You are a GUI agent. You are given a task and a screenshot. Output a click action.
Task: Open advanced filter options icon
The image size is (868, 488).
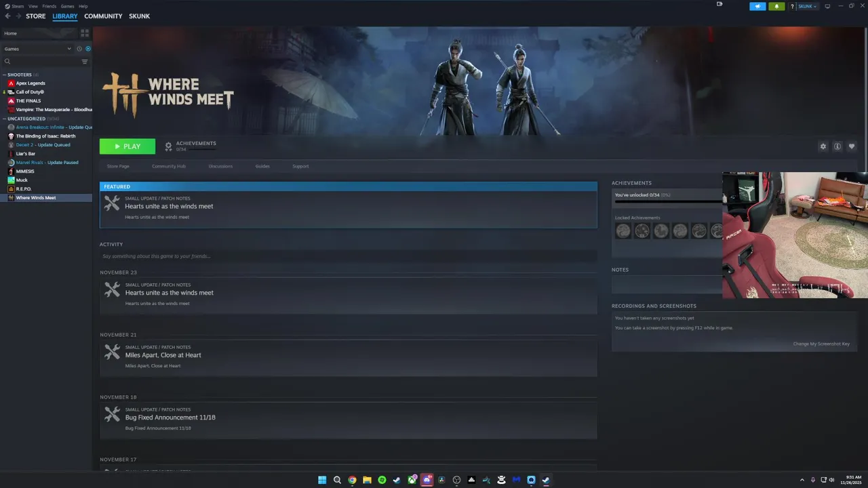85,62
